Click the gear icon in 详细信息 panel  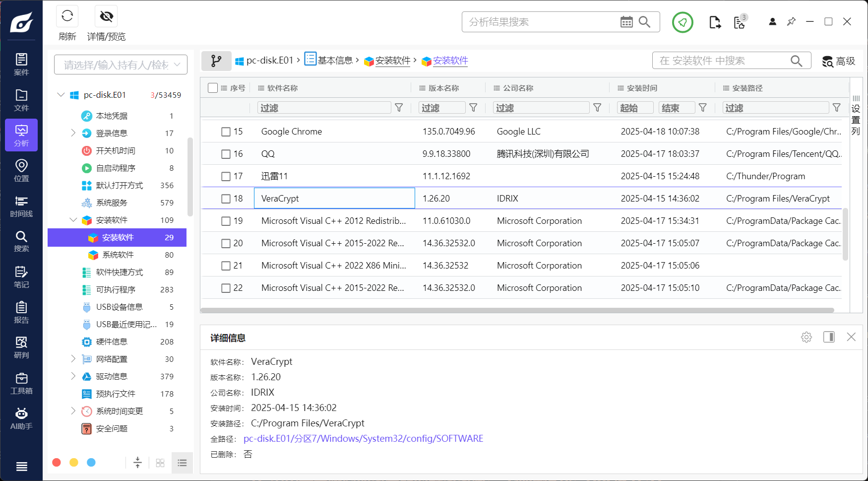(x=806, y=337)
